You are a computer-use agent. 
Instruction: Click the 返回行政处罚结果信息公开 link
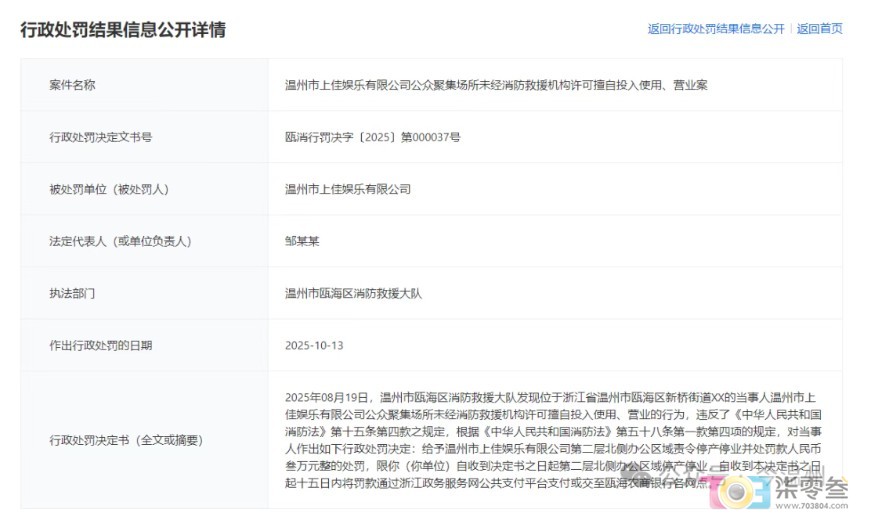coord(715,29)
